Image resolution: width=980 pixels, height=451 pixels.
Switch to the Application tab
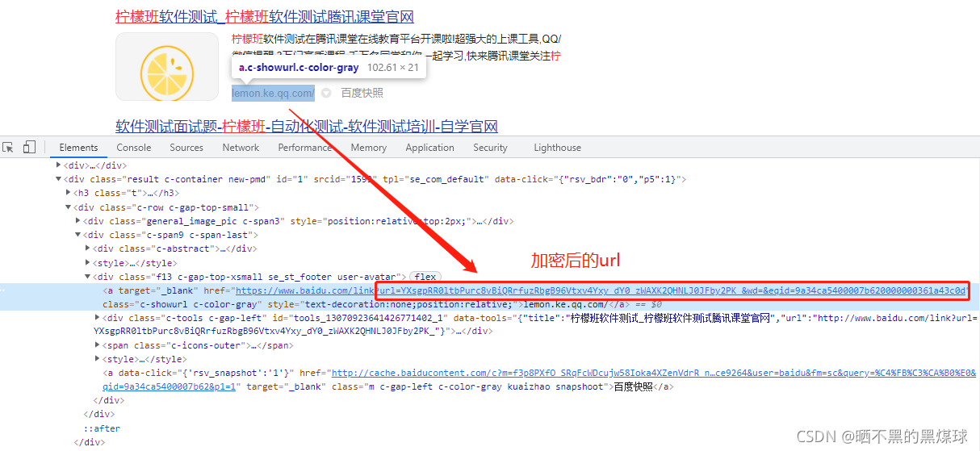(429, 148)
